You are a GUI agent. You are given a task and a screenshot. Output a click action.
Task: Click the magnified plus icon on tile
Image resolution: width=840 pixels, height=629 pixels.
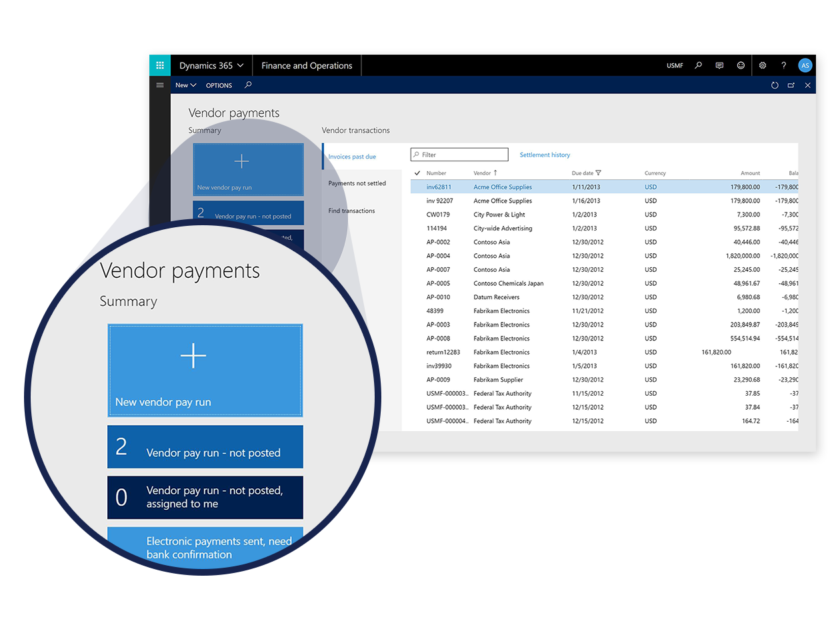(193, 356)
